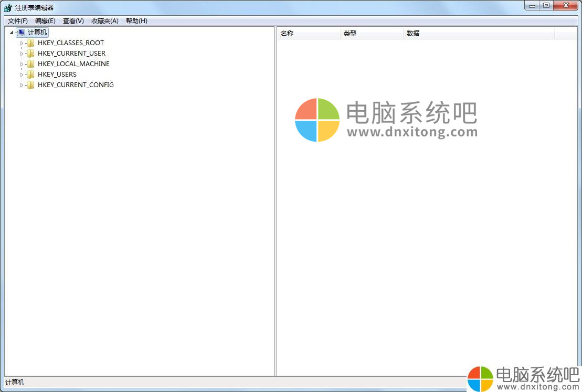The height and width of the screenshot is (392, 582).
Task: Open the 帮助(H) menu
Action: pos(136,21)
